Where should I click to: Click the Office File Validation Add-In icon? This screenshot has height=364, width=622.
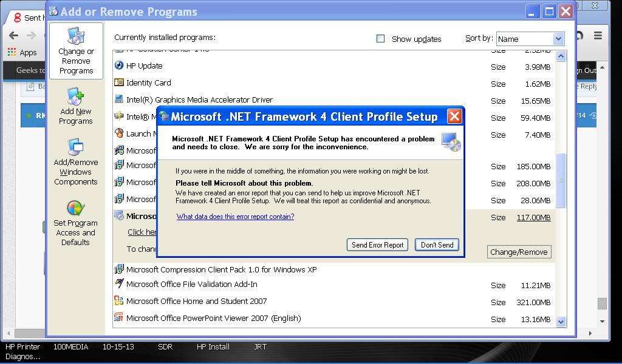[x=119, y=283]
